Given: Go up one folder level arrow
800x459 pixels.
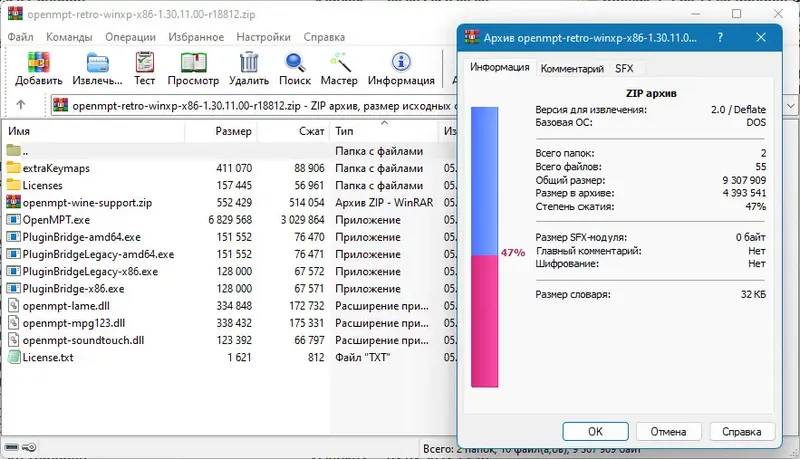Looking at the screenshot, I should point(20,105).
